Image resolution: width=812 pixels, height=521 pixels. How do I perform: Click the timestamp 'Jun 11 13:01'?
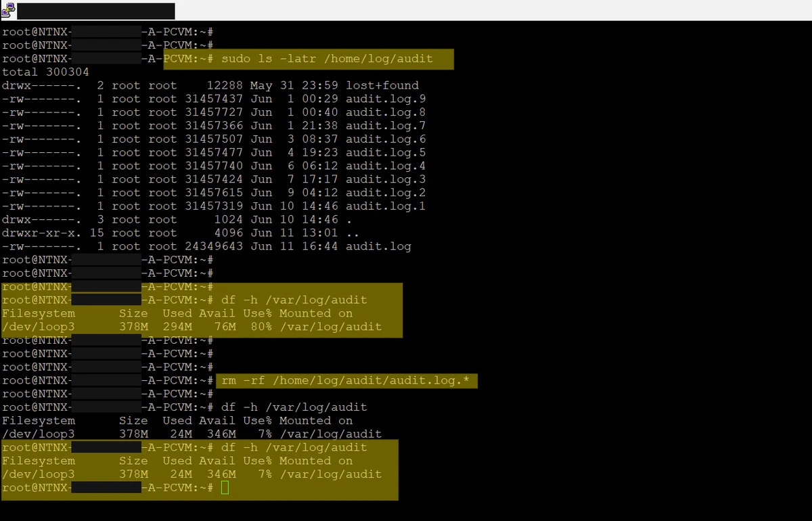[294, 233]
